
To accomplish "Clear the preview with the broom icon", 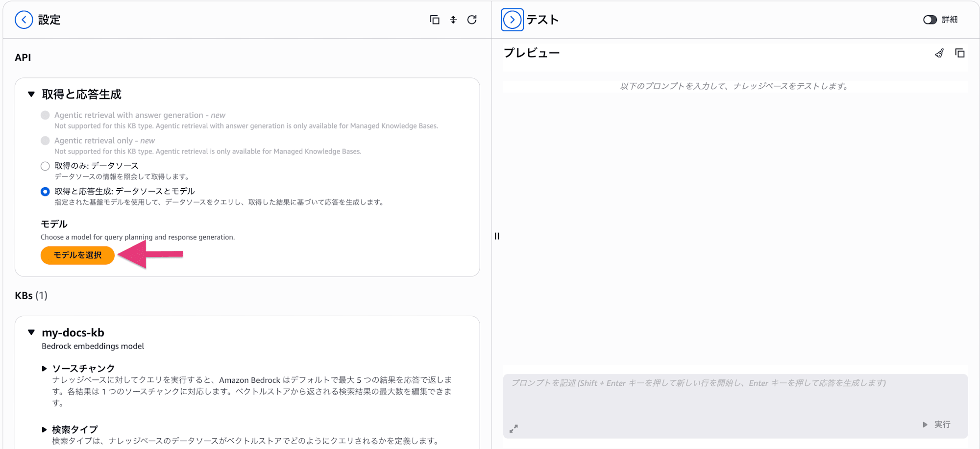I will [939, 53].
